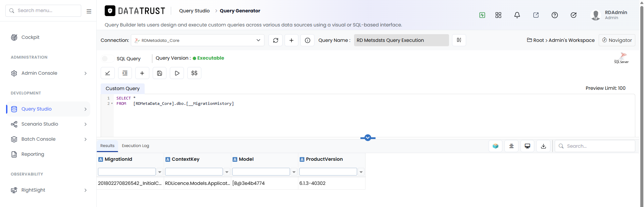The height and width of the screenshot is (207, 644).
Task: Expand the Batch Console chevron
Action: (86, 139)
